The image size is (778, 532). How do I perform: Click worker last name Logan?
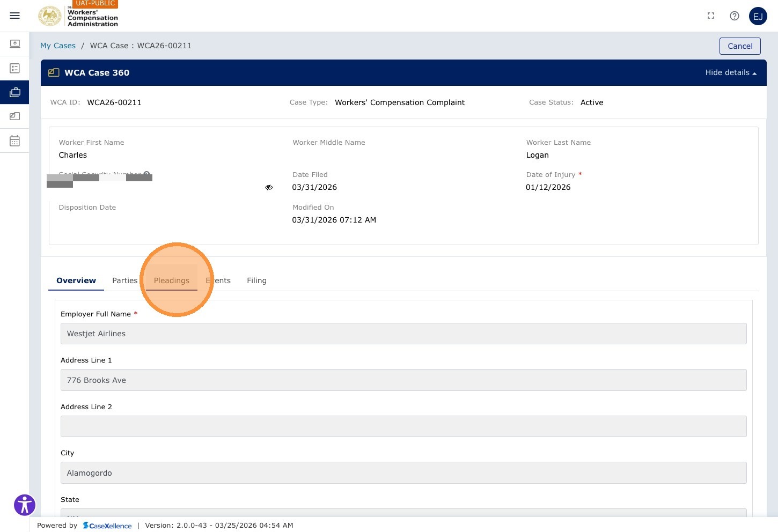[x=538, y=155]
